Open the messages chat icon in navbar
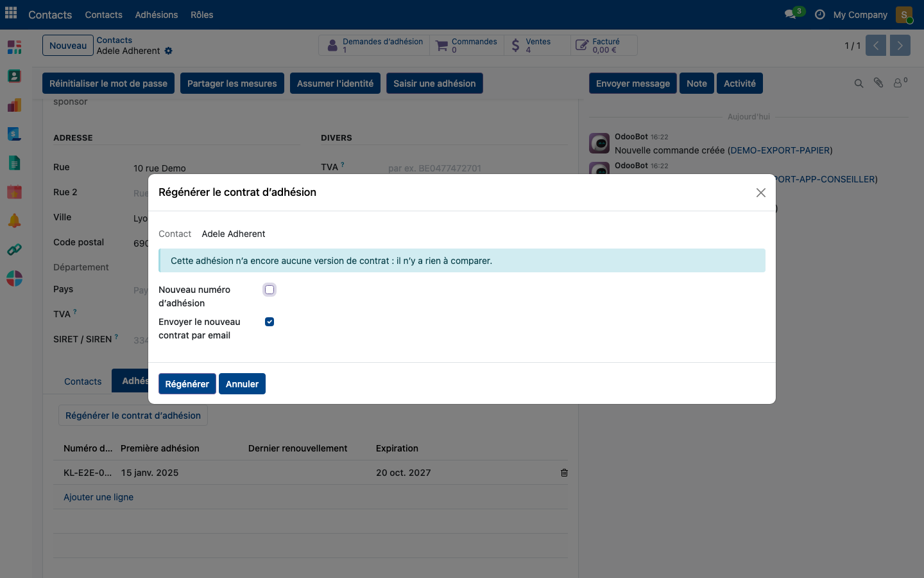The width and height of the screenshot is (924, 578). [x=791, y=14]
